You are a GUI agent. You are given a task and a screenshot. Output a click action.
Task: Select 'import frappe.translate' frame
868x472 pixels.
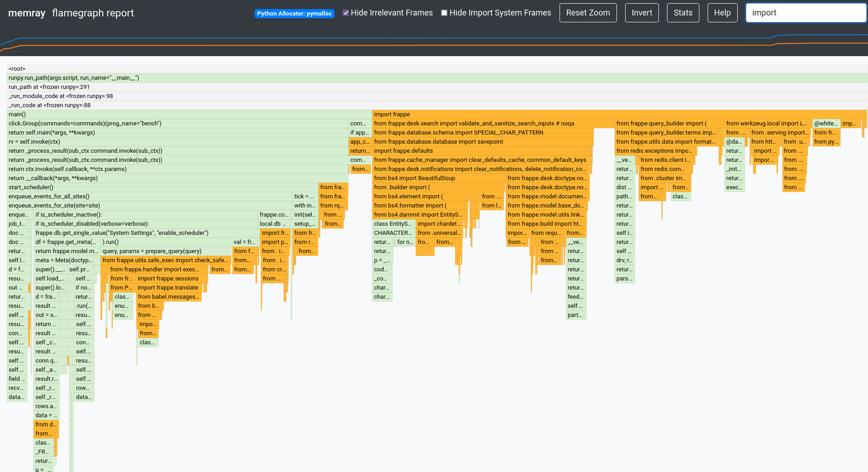click(x=169, y=288)
